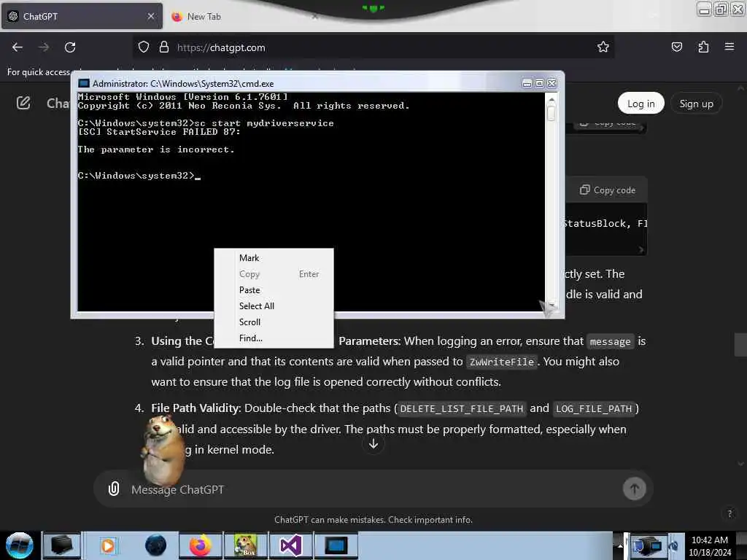The height and width of the screenshot is (560, 747).
Task: Open the shield tracking protection icon
Action: coord(144,47)
